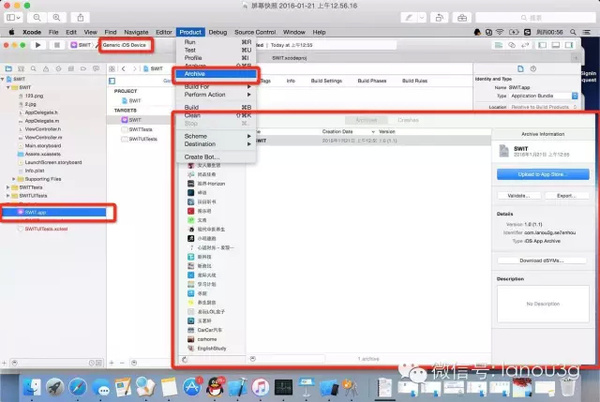
Task: Open the Project navigator folder icon
Action: pos(8,69)
